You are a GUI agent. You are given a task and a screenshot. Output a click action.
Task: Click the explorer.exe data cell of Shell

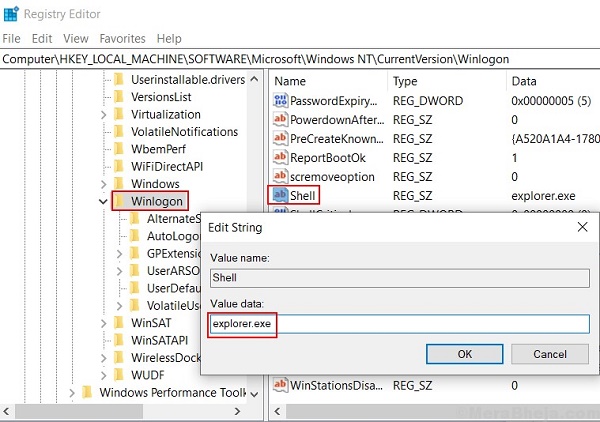(543, 196)
